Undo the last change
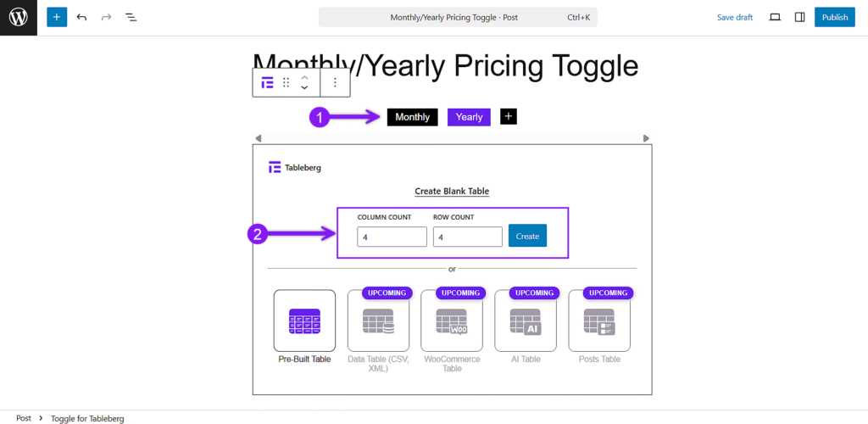The image size is (868, 424). (x=81, y=17)
